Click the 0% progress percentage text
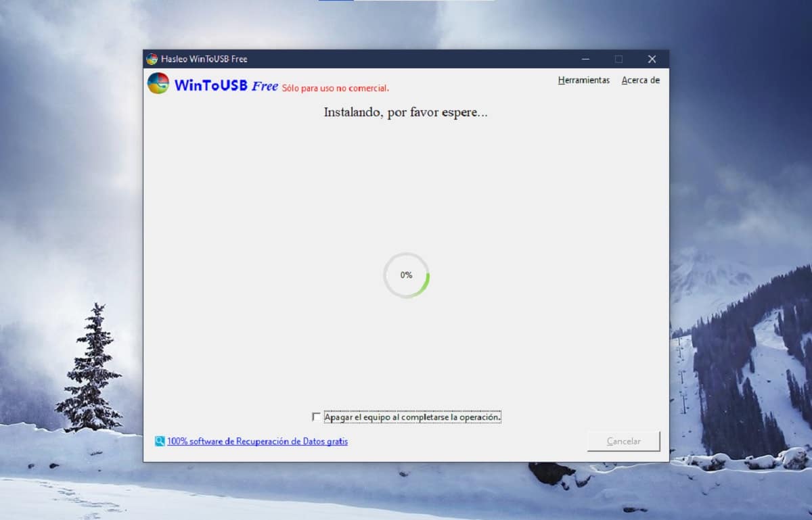The image size is (812, 520). click(x=406, y=275)
